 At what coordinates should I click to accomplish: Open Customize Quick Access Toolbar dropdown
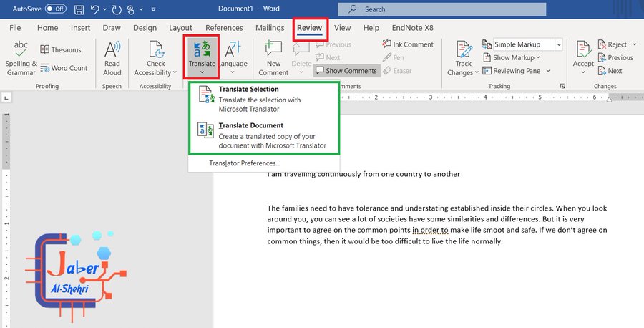pyautogui.click(x=153, y=9)
